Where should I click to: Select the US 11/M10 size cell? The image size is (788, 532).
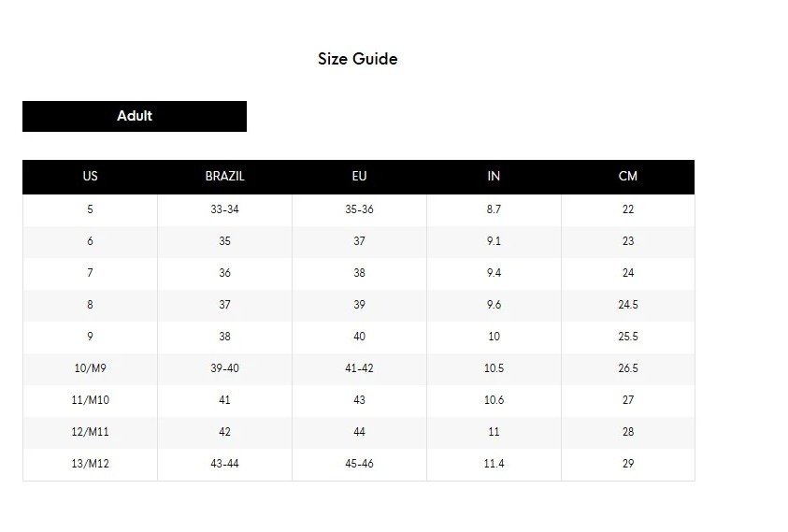tap(90, 400)
